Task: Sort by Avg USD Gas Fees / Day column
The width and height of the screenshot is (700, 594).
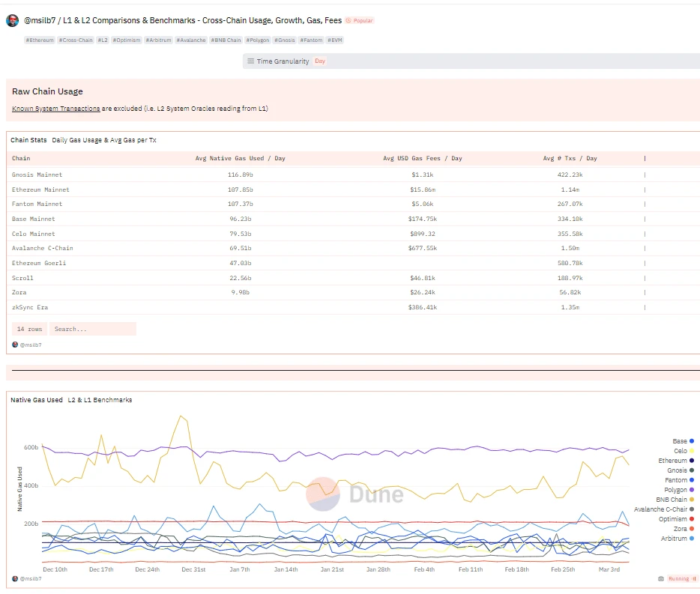Action: coord(422,158)
